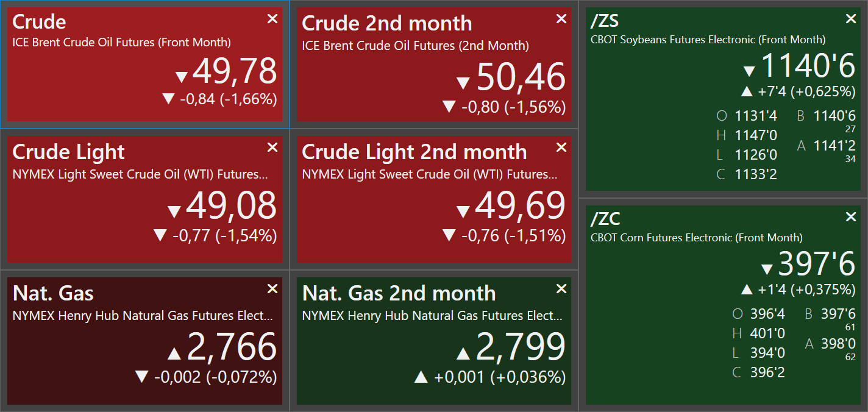Select the +0,001 (+0,036%) change text
This screenshot has width=868, height=412.
(x=500, y=377)
